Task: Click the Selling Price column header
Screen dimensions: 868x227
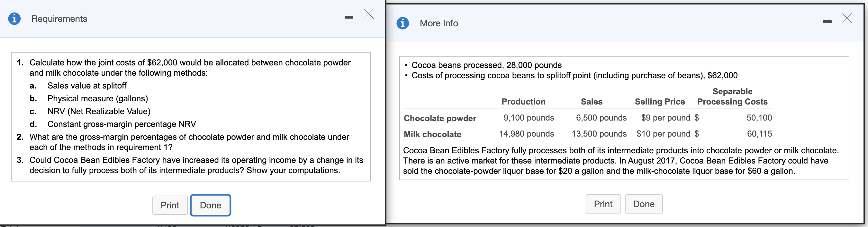Action: pos(659,102)
